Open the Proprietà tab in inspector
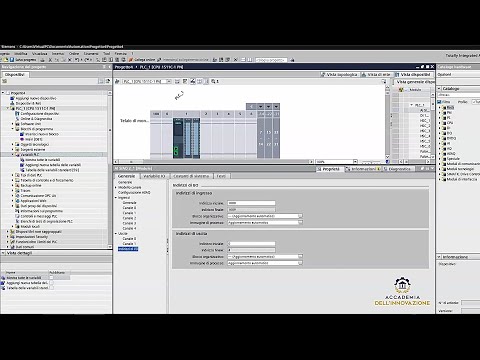Screen dimensions: 480x360 pos(329,169)
